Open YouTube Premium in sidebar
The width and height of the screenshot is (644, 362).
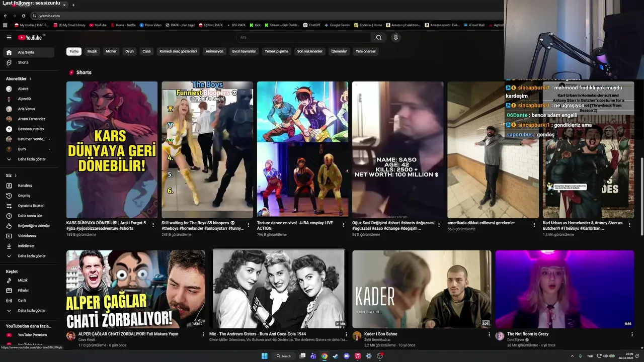(x=32, y=335)
